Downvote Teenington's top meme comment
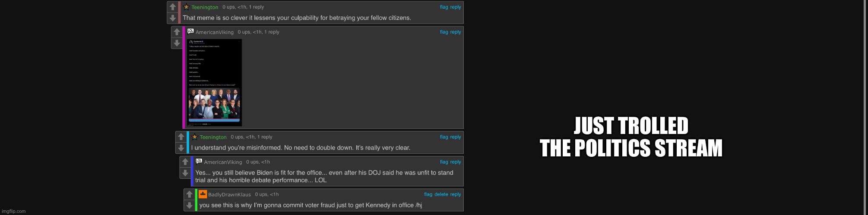The image size is (868, 215). point(172,18)
